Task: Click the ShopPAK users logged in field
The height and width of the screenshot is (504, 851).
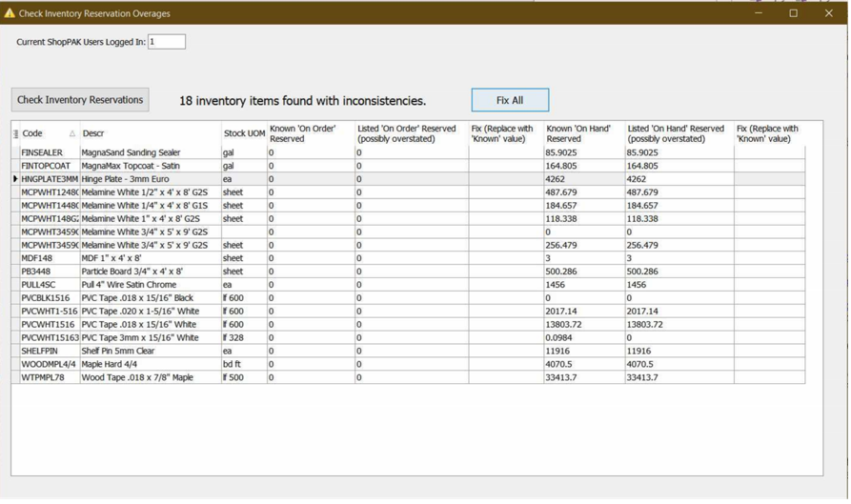Action: 167,42
